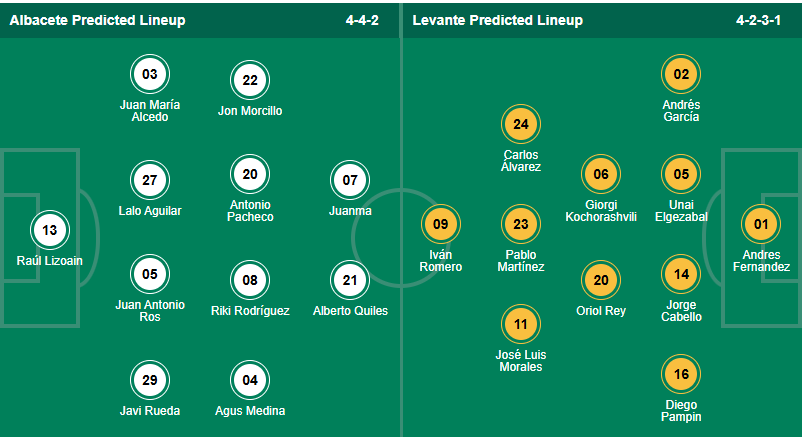Select Juan María Alcedo's 03 shirt badge
The height and width of the screenshot is (437, 803).
click(150, 74)
